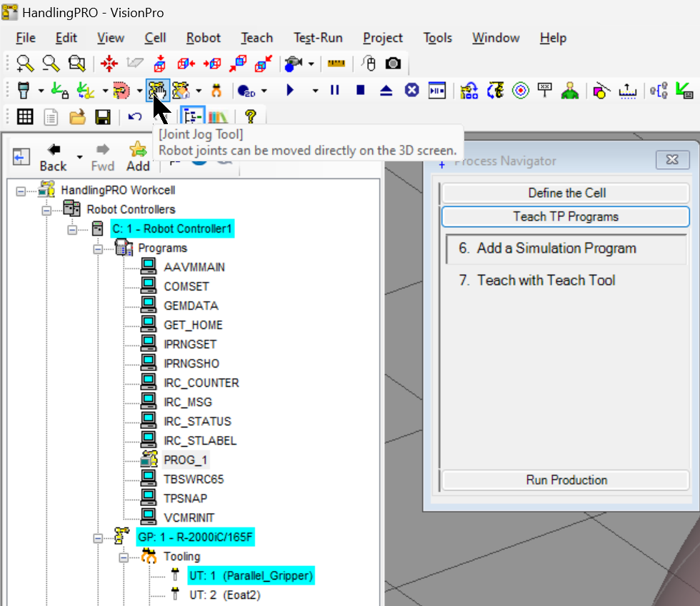Collapse the HandlingPRO Workcell tree node
The image size is (700, 606).
tap(21, 191)
